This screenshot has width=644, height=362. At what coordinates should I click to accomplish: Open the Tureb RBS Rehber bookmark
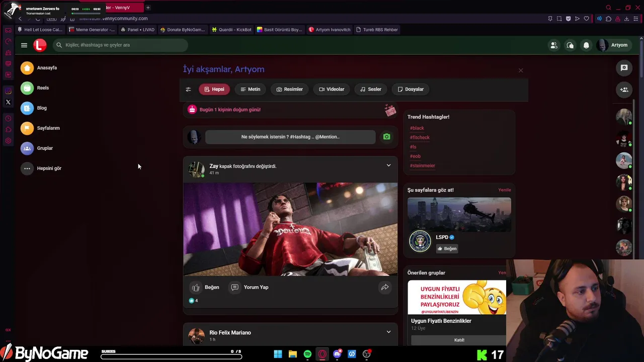376,30
